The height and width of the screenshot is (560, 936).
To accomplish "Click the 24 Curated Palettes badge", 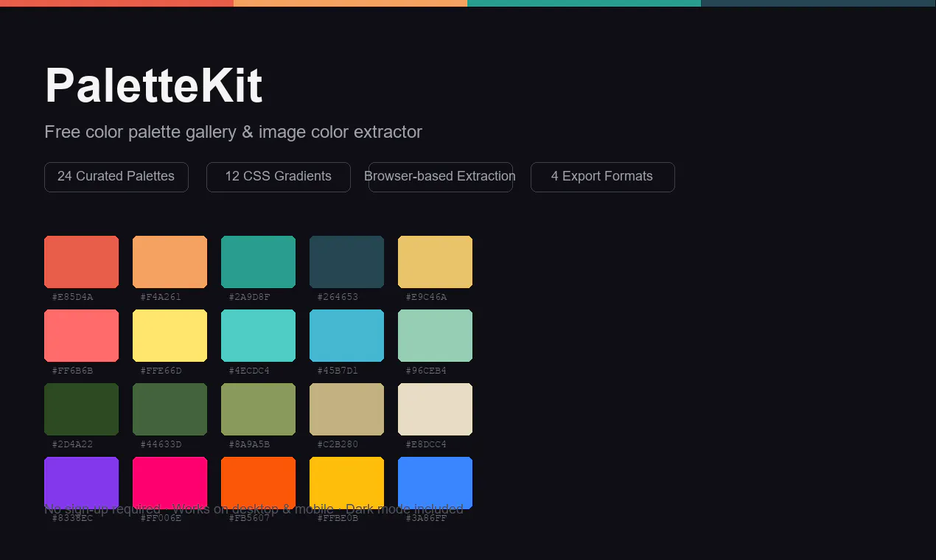I will pos(116,177).
